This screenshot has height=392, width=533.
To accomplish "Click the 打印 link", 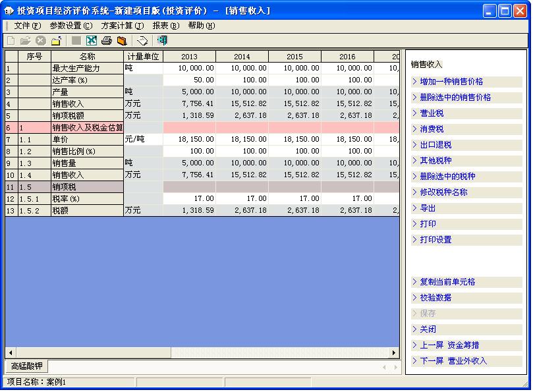I will click(x=428, y=224).
